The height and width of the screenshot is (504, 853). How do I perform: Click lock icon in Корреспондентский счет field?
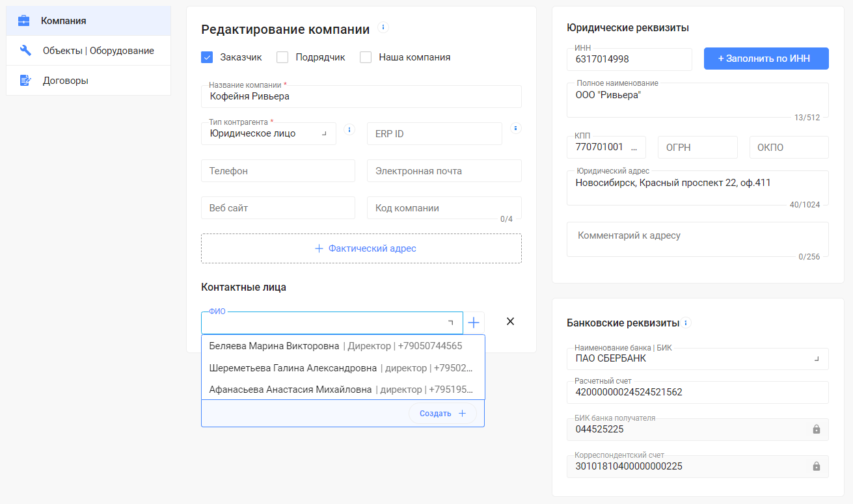pyautogui.click(x=816, y=466)
